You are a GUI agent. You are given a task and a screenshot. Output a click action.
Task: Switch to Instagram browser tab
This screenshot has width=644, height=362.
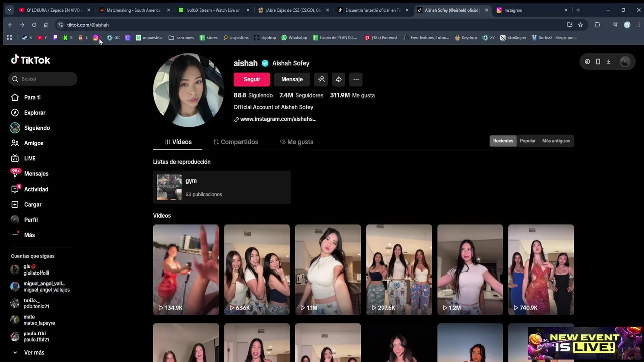coord(531,10)
